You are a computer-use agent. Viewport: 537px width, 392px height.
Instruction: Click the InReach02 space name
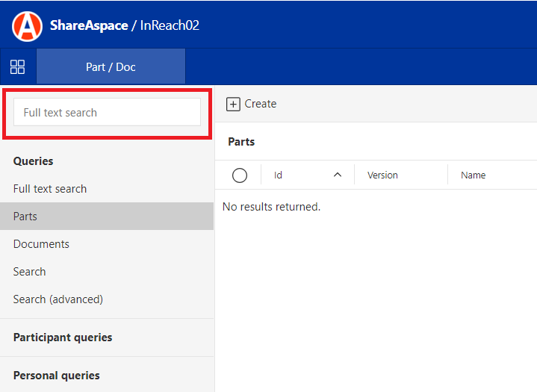point(170,25)
